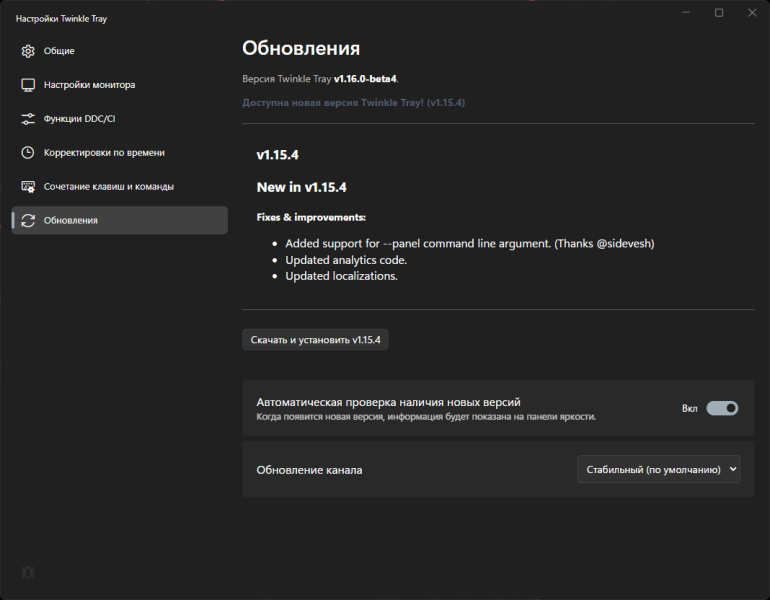Click the Доступна новая версия Twinkle Tray link
Image resolution: width=770 pixels, height=600 pixels.
[354, 103]
